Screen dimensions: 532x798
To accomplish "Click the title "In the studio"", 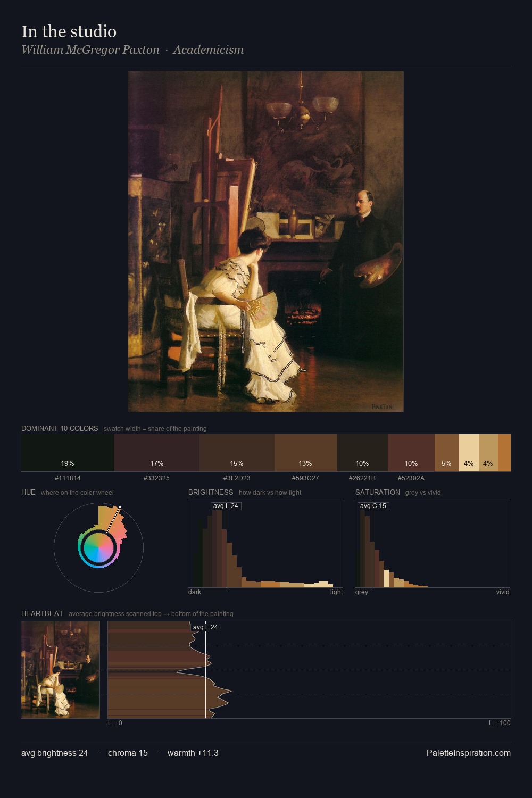I will point(69,31).
